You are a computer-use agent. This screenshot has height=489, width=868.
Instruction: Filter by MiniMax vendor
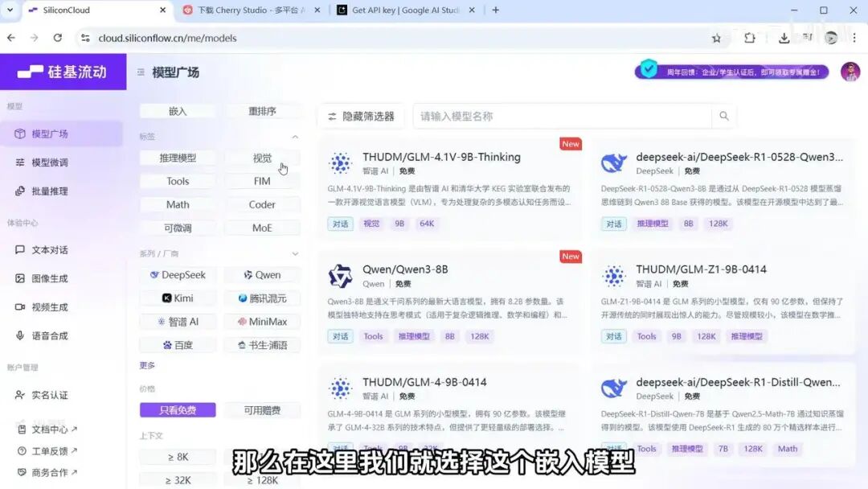click(x=262, y=321)
